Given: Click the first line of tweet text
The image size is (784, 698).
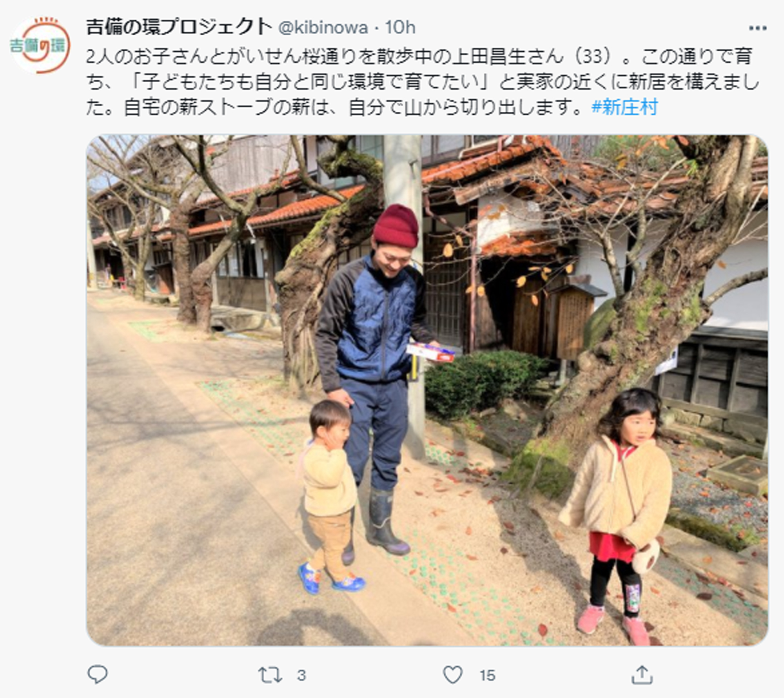Looking at the screenshot, I should click(419, 57).
